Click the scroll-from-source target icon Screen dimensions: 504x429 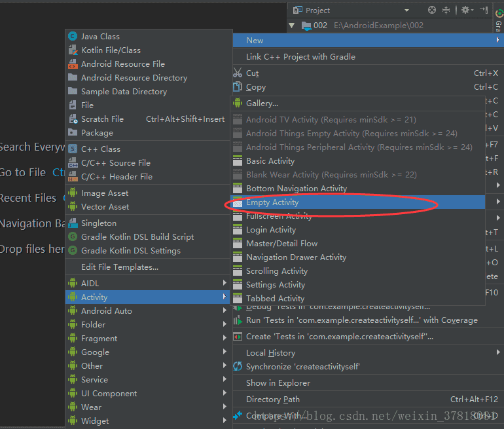click(432, 10)
